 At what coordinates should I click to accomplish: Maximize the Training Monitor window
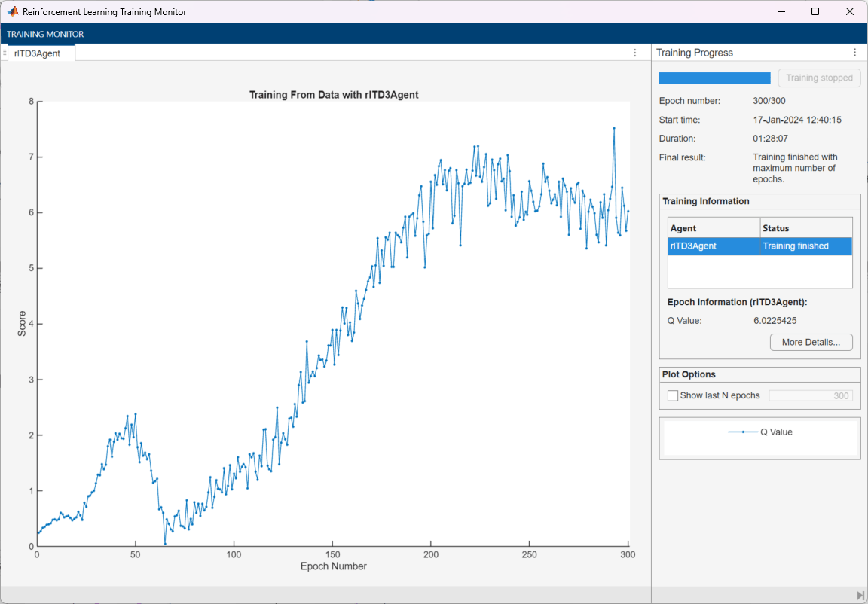pyautogui.click(x=815, y=11)
